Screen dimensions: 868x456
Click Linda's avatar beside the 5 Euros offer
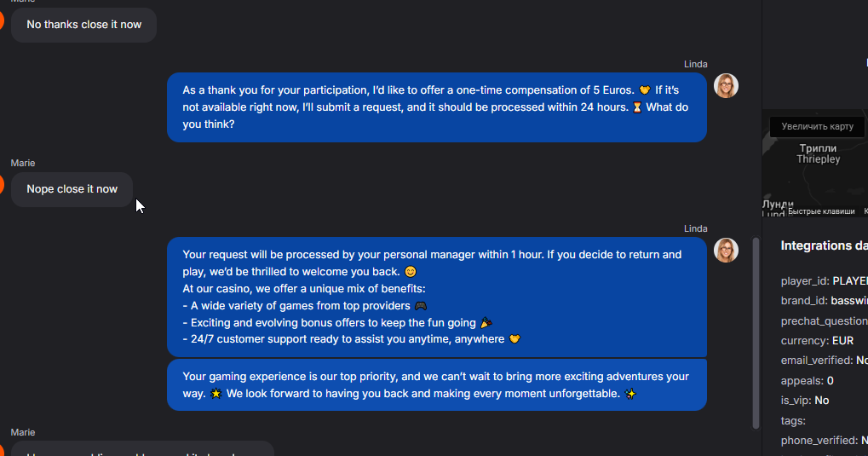pyautogui.click(x=726, y=85)
